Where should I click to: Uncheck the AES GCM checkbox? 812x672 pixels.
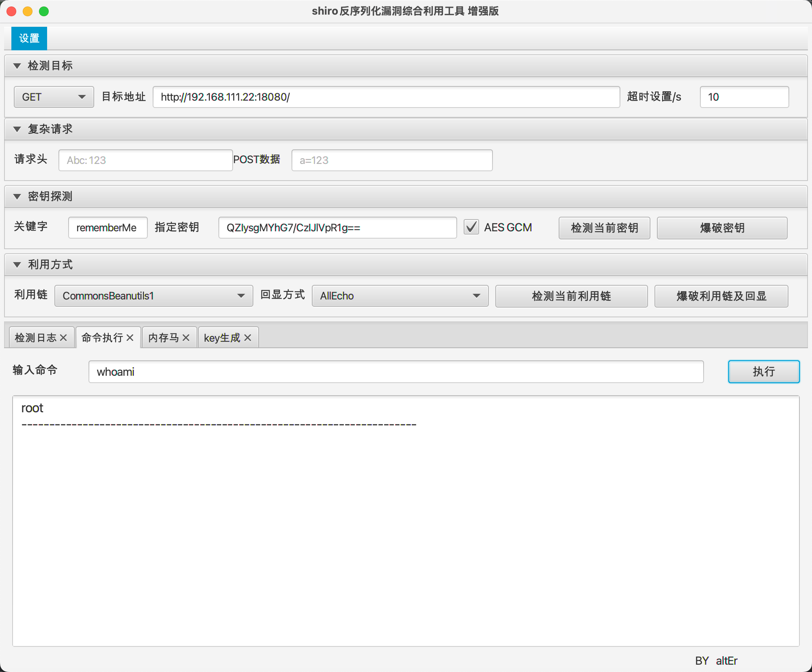(x=471, y=227)
